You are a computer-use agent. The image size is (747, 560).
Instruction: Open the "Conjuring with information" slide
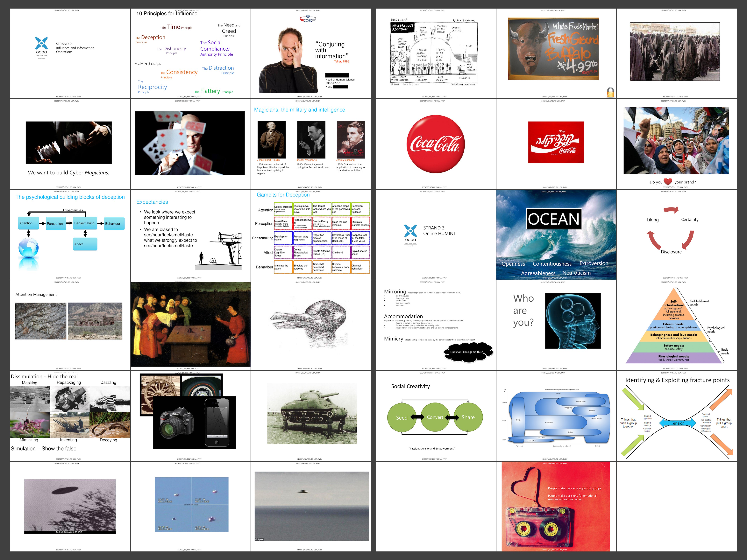(311, 53)
